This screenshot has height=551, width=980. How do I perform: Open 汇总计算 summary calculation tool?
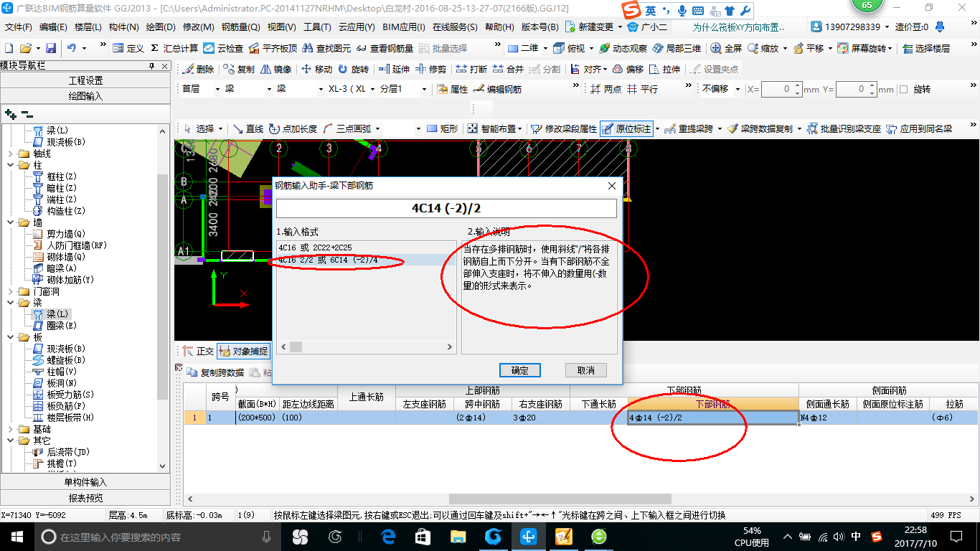tap(174, 48)
